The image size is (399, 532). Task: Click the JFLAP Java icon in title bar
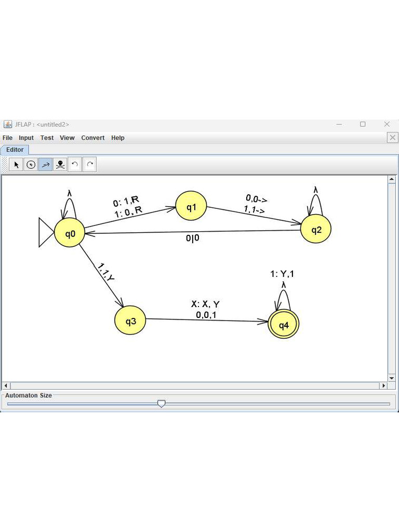click(x=7, y=124)
